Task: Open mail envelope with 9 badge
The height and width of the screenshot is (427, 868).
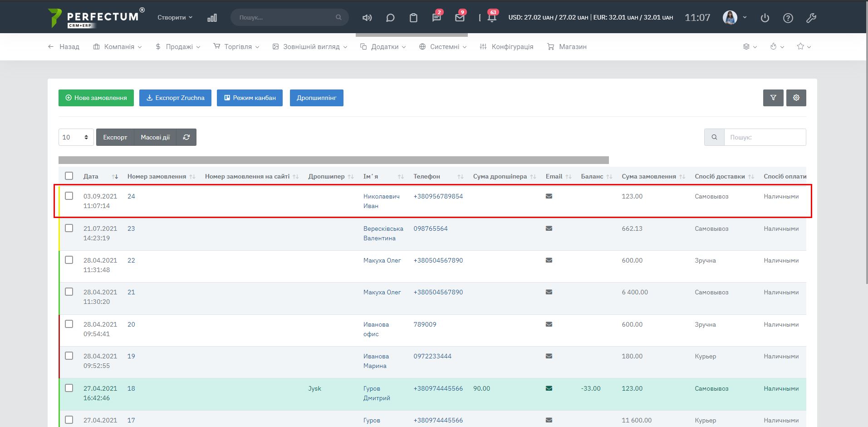Action: (x=460, y=18)
